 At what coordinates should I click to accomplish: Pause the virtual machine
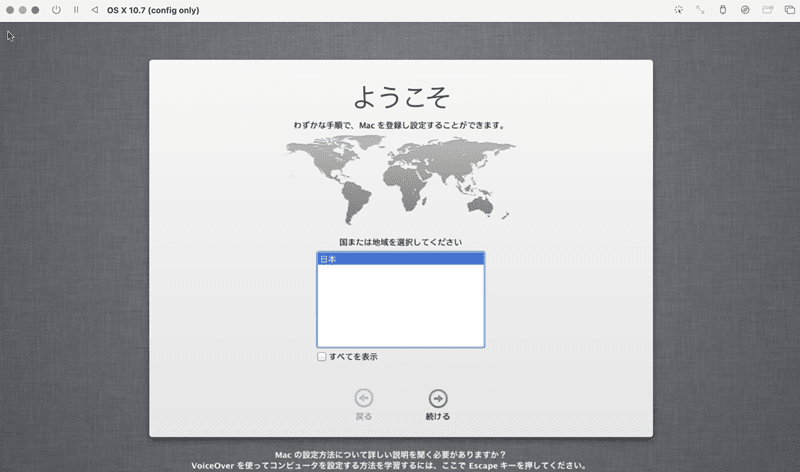pos(76,10)
